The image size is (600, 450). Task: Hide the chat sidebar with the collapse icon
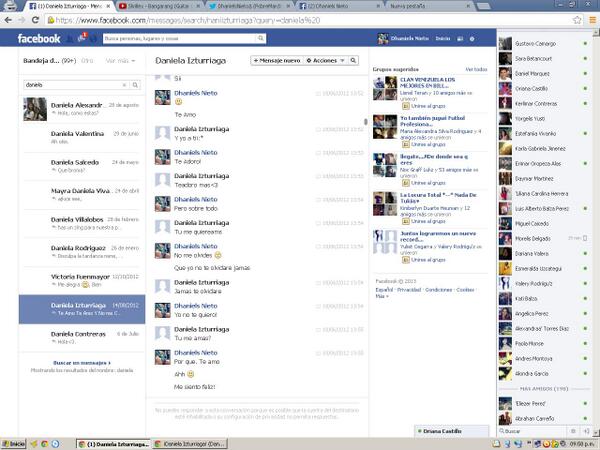coord(586,431)
